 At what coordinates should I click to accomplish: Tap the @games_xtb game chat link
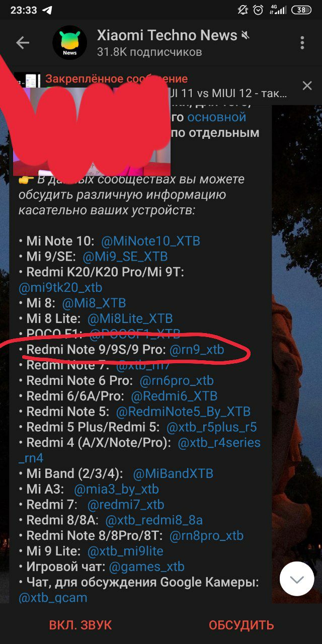(x=147, y=567)
